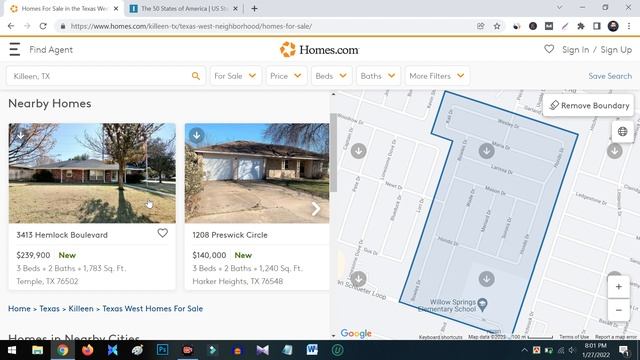
Task: Open 1208 Preswick Circle house photo
Action: (x=257, y=173)
